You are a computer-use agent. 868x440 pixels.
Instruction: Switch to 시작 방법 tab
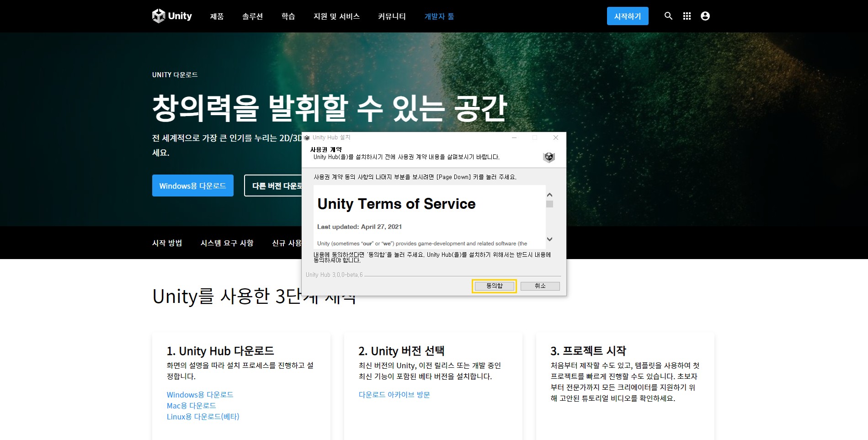(x=167, y=243)
